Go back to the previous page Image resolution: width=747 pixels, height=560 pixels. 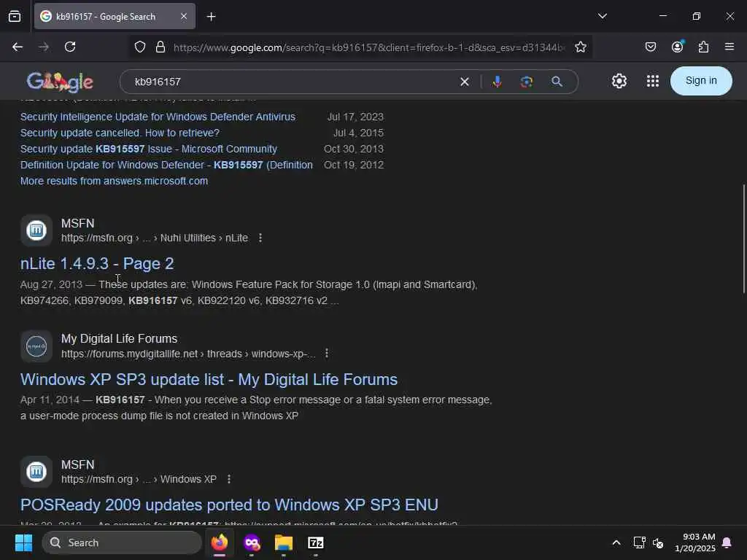(x=18, y=47)
